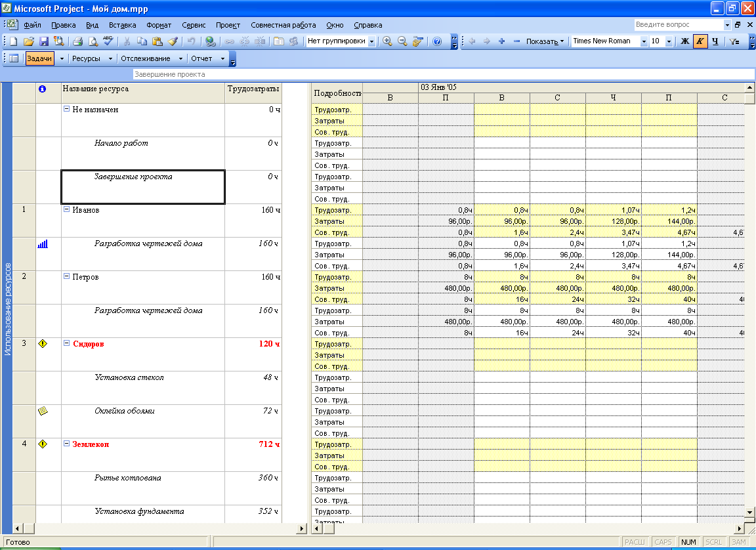This screenshot has height=550, width=756.
Task: Open Microsoft Project Help
Action: (437, 41)
